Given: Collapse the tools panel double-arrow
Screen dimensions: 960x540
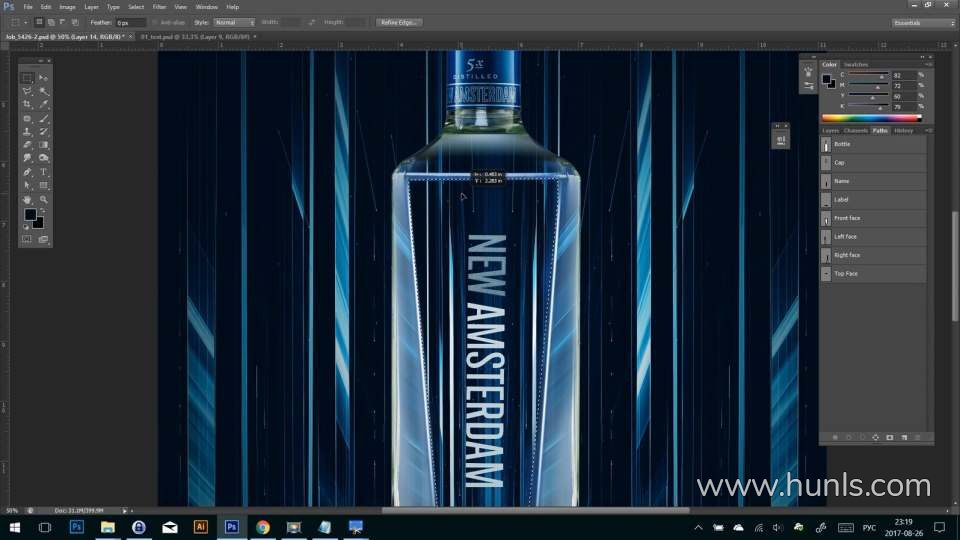Looking at the screenshot, I should point(41,61).
